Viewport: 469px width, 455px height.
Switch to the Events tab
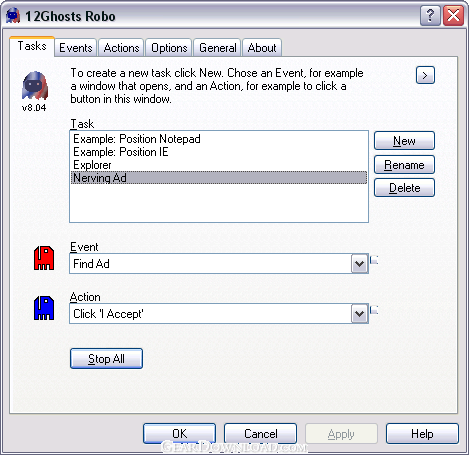point(76,48)
